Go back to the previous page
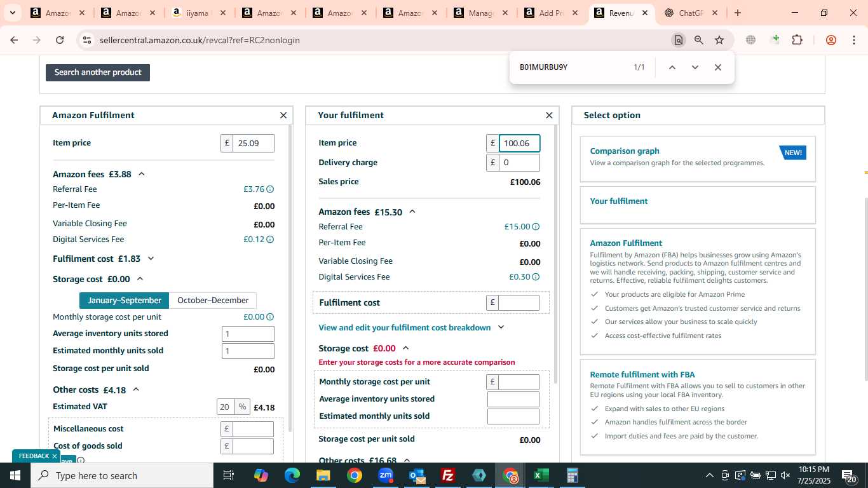This screenshot has height=488, width=868. 14,40
